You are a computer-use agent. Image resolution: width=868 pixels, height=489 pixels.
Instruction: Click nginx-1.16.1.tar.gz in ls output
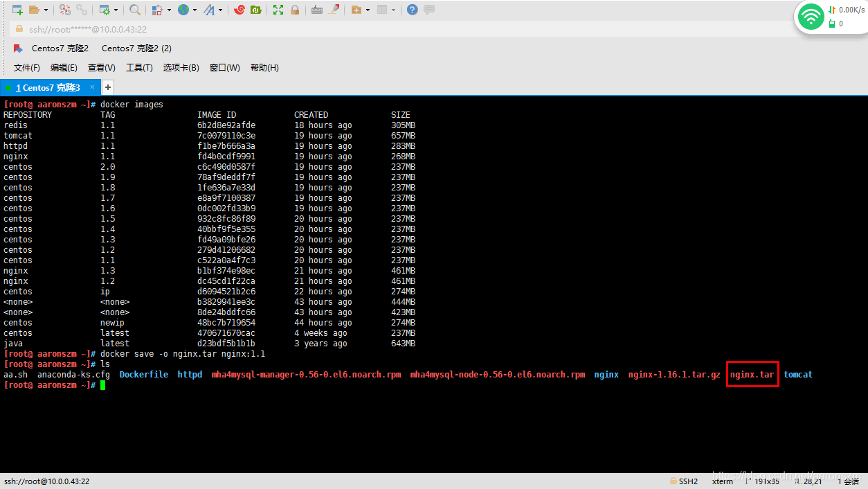(x=674, y=375)
